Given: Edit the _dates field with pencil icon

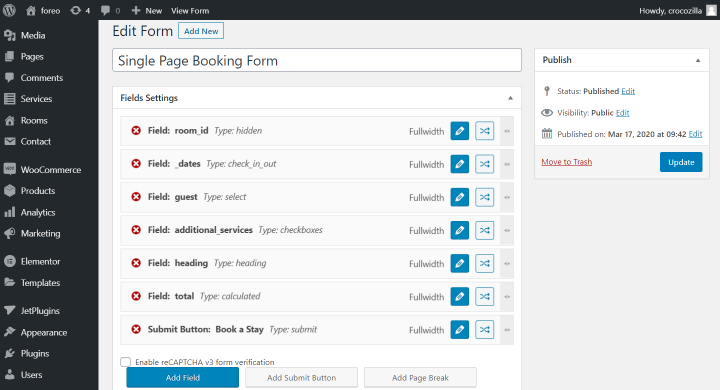Looking at the screenshot, I should click(x=460, y=164).
